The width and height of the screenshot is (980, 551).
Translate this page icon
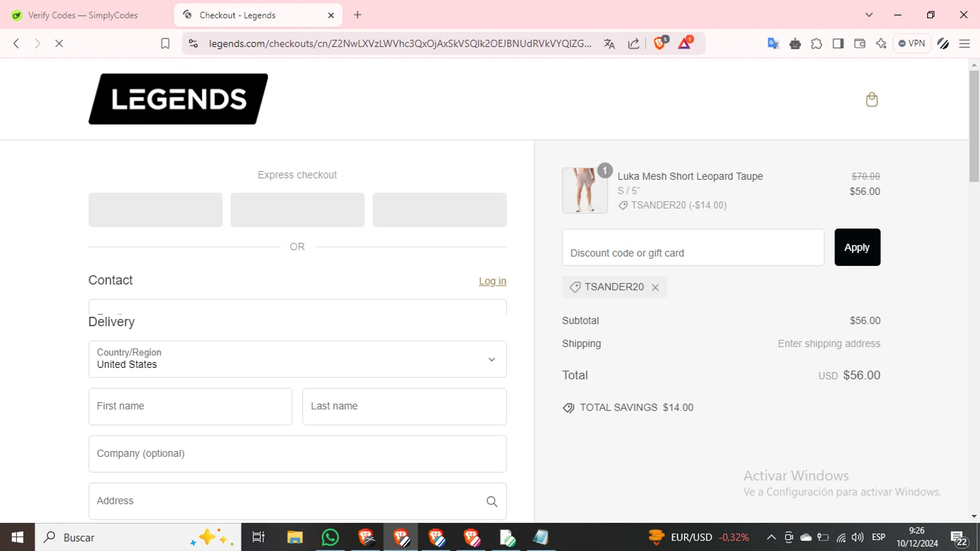pyautogui.click(x=610, y=44)
